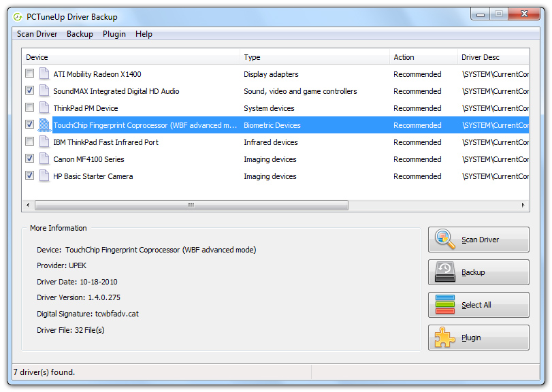Click the file icon beside Canon MF4100 Series
The image size is (552, 392).
[x=44, y=159]
